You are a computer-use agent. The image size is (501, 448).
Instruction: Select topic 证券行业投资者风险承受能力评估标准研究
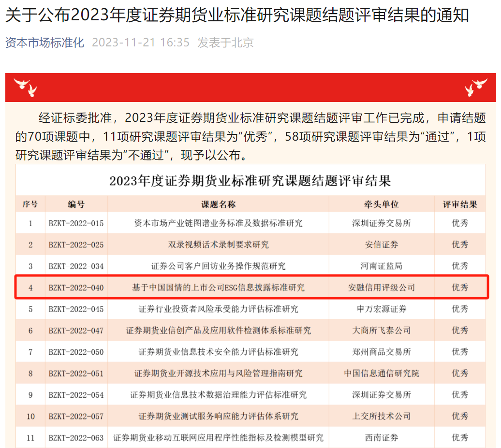pos(218,309)
